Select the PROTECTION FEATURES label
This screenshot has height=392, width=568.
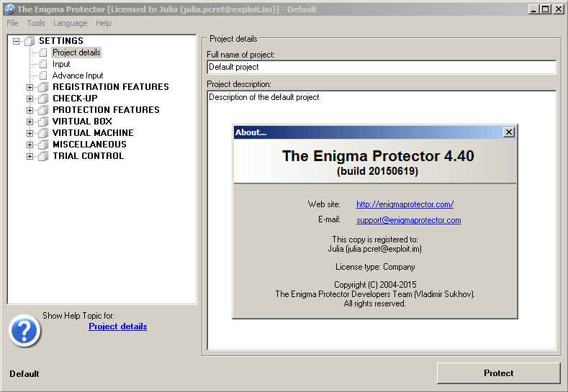tap(106, 110)
